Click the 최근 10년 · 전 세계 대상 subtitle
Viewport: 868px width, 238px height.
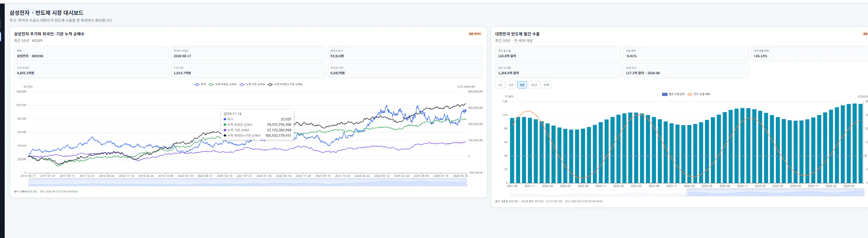[514, 41]
